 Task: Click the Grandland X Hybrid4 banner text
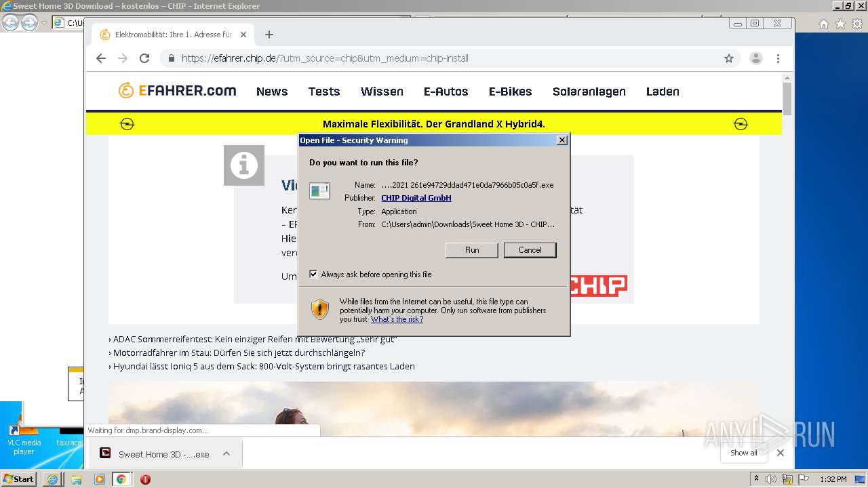tap(434, 124)
